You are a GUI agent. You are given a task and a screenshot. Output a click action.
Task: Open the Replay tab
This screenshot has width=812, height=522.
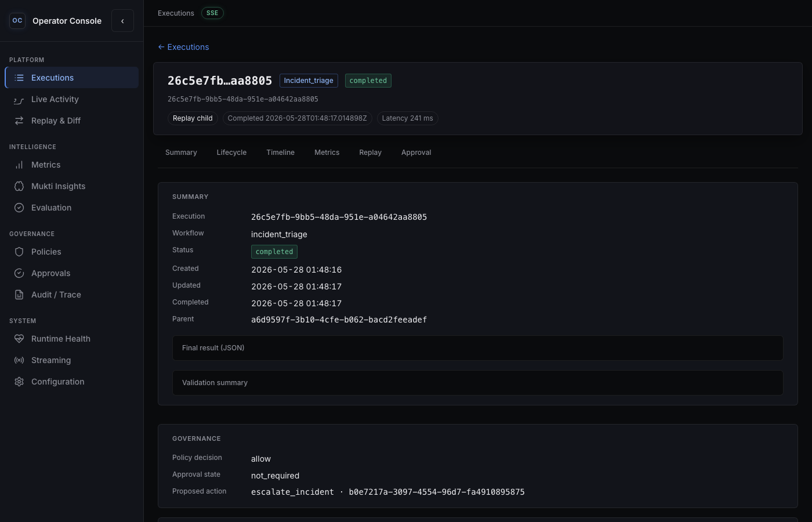coord(370,153)
